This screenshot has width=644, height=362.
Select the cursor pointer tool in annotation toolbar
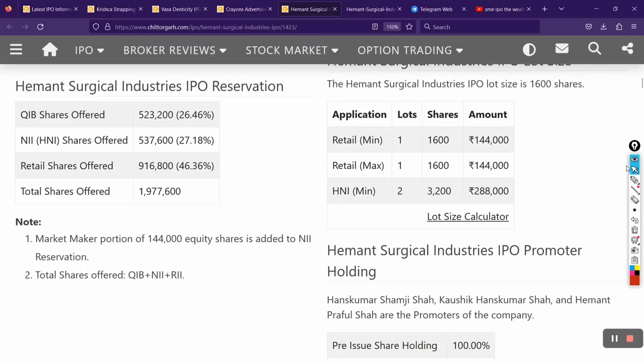pyautogui.click(x=634, y=169)
